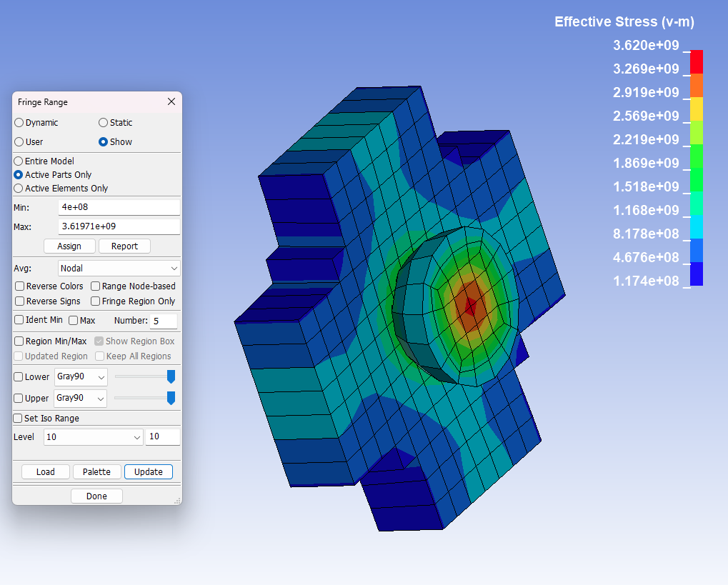Click the Upper transparency slider handle
The image size is (728, 585).
click(x=171, y=398)
